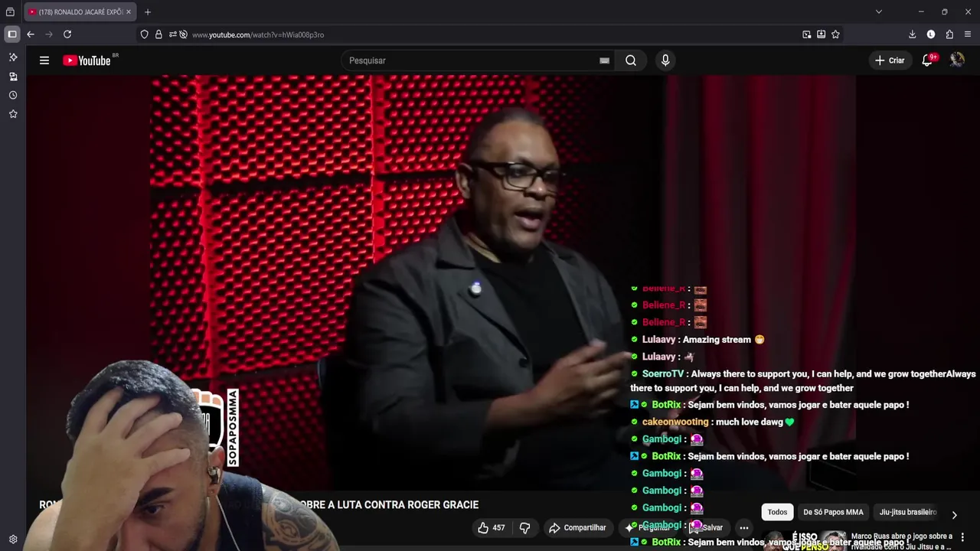Open the browser account L icon

pos(931,34)
